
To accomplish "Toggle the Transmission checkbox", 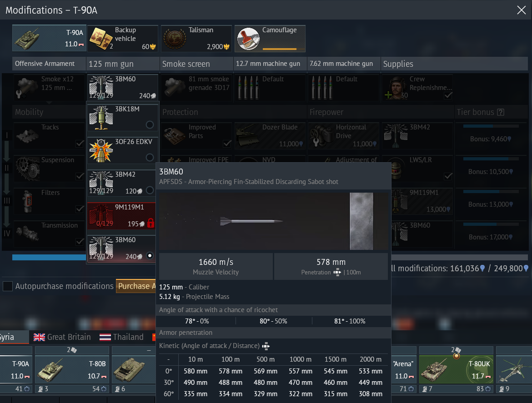I will (x=80, y=242).
